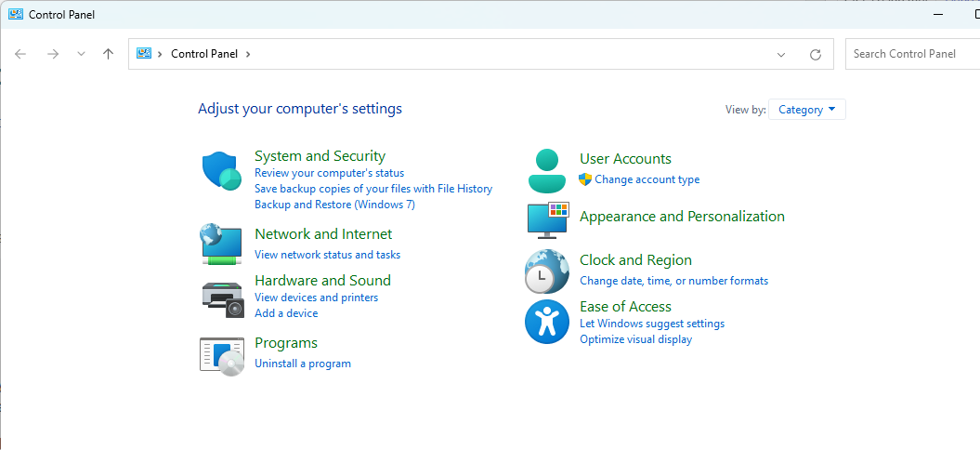The image size is (980, 450).
Task: Open View network status and tasks
Action: tap(328, 255)
